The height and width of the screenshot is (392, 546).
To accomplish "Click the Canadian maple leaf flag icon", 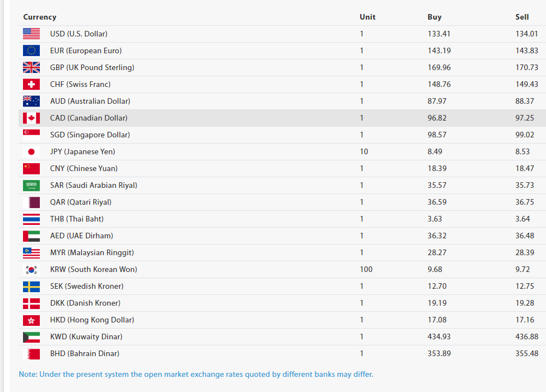I will click(31, 118).
